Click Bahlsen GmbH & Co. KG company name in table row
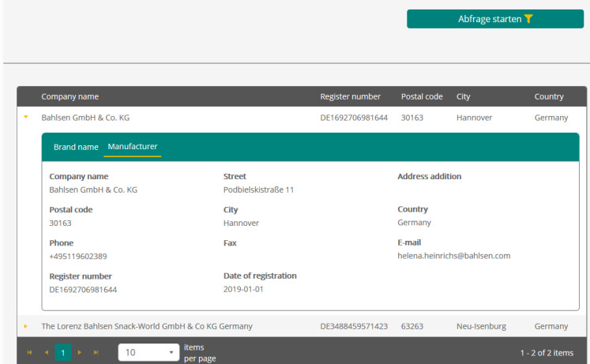 tap(85, 118)
